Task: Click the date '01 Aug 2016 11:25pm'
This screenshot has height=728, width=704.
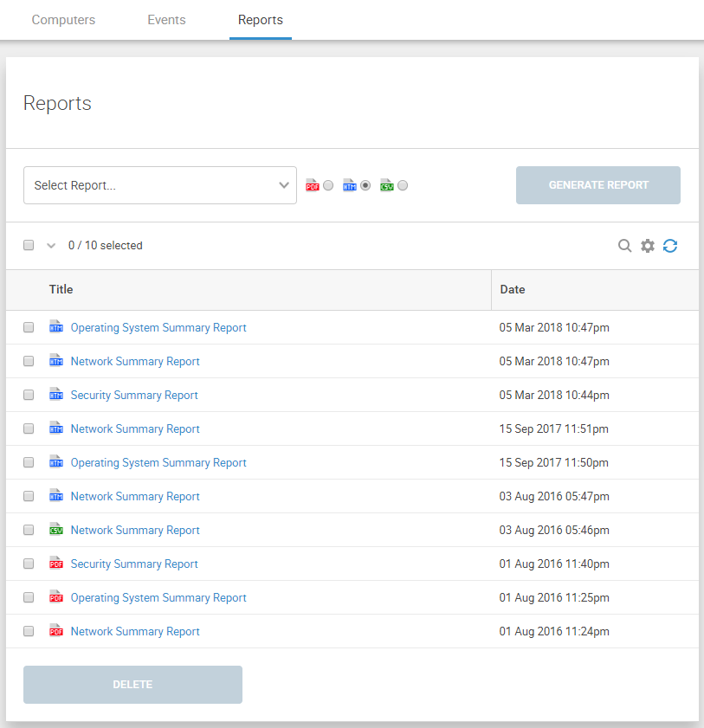Action: (x=554, y=597)
